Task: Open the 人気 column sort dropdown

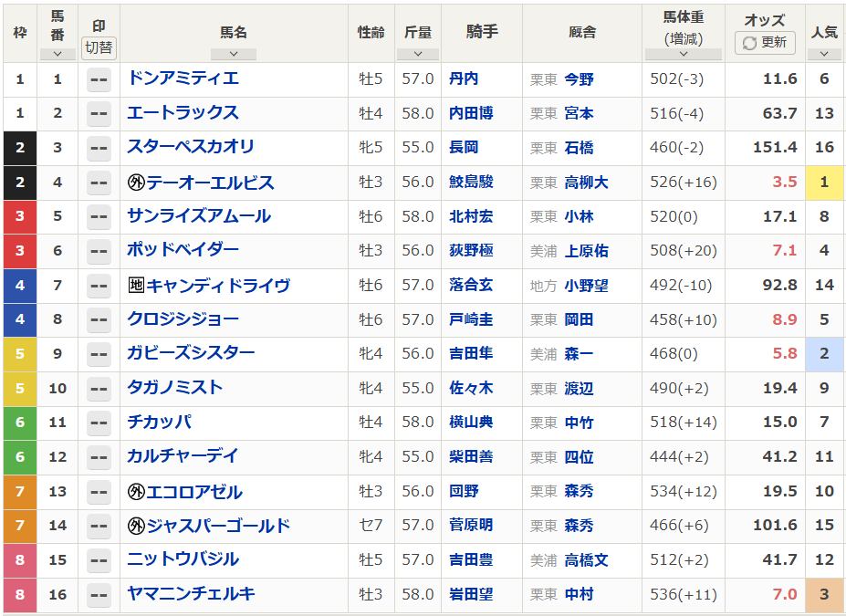Action: [x=824, y=54]
